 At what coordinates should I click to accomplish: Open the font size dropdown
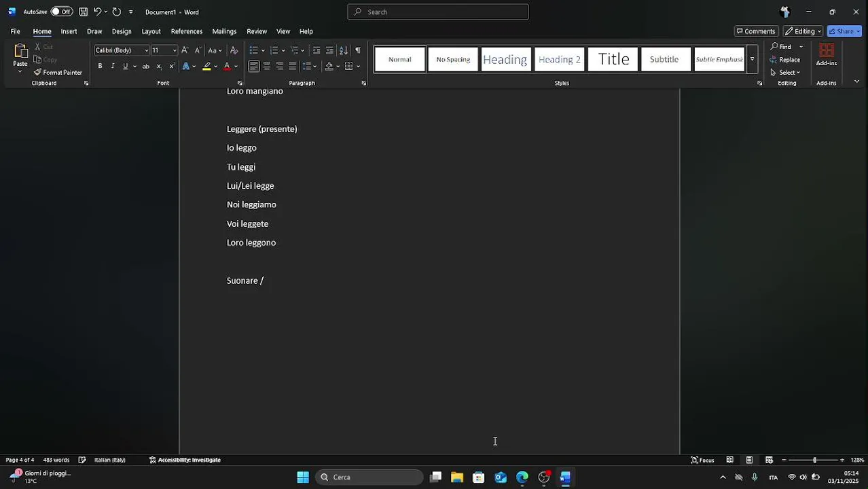pyautogui.click(x=175, y=50)
